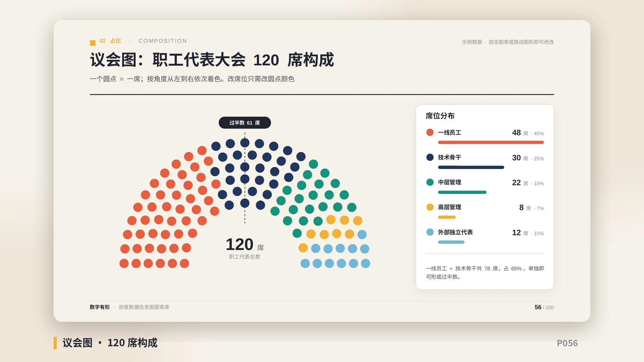The height and width of the screenshot is (362, 644).
Task: Click the blue 外部独立代表 progress bar
Action: pos(451,242)
